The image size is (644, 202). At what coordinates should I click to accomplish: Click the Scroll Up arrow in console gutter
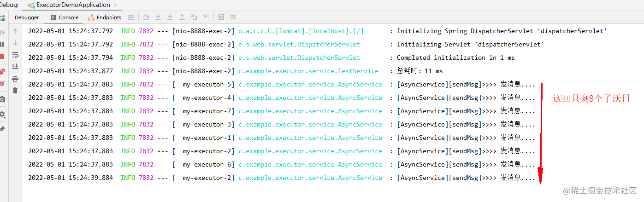(x=15, y=31)
